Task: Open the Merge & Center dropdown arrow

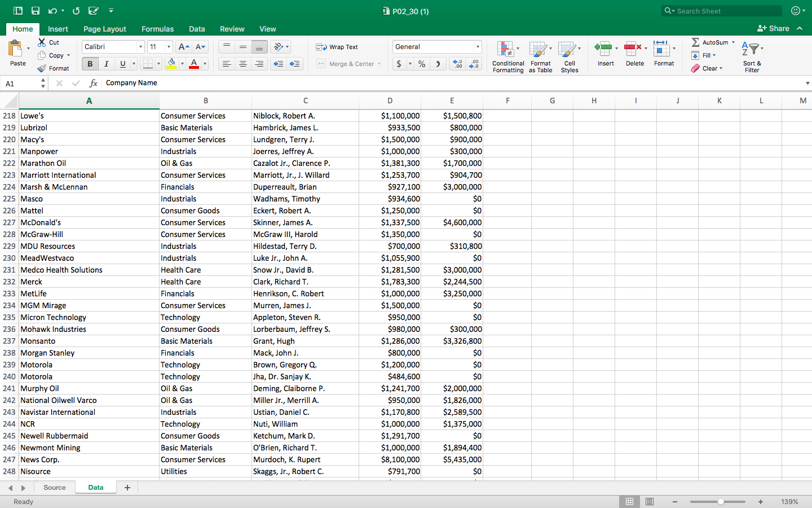Action: [379, 64]
